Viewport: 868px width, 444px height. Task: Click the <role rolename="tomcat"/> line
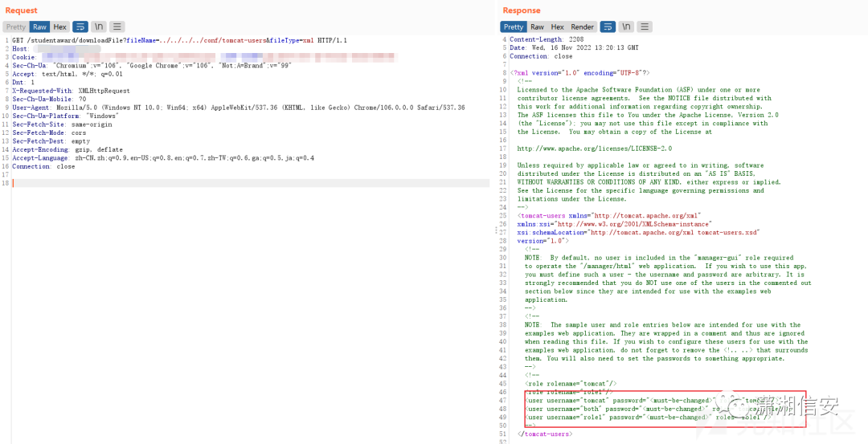571,384
